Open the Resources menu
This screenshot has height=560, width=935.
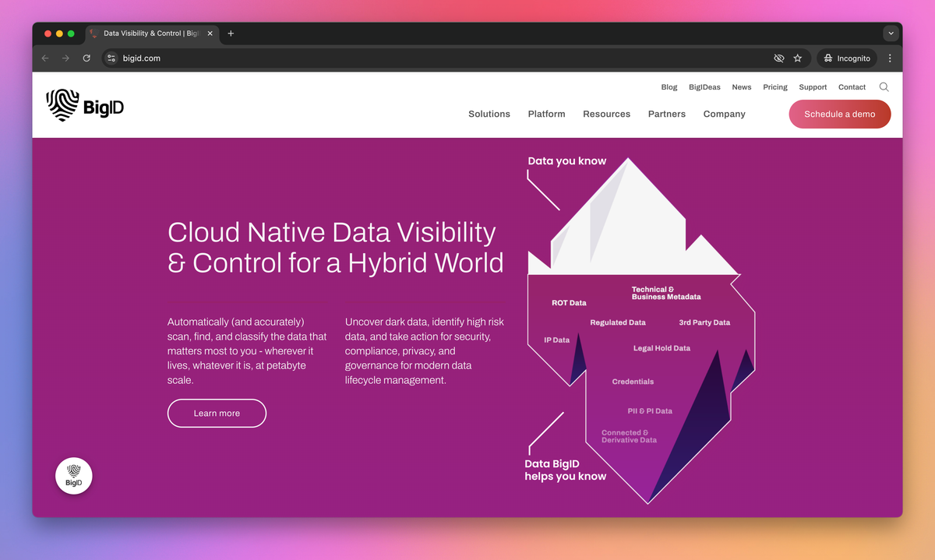click(607, 114)
